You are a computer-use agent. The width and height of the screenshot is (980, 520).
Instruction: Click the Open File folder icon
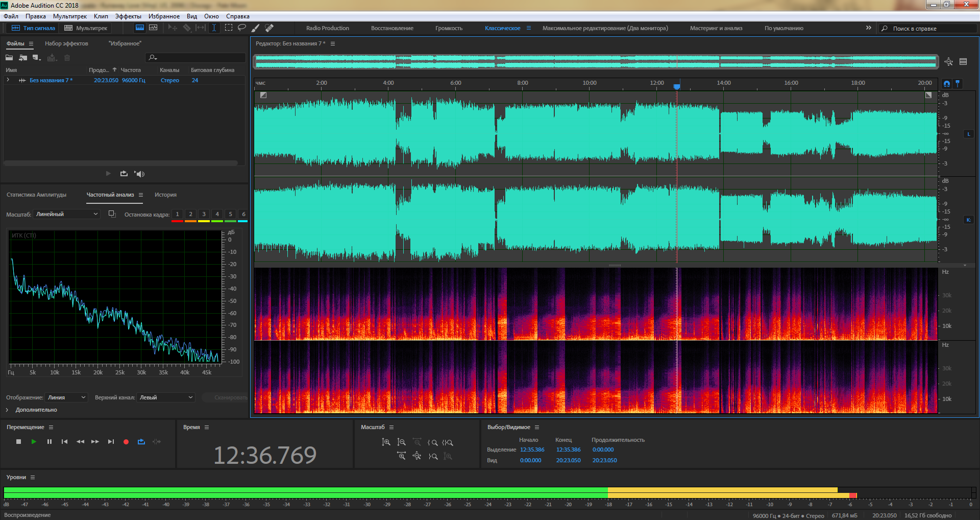click(9, 58)
